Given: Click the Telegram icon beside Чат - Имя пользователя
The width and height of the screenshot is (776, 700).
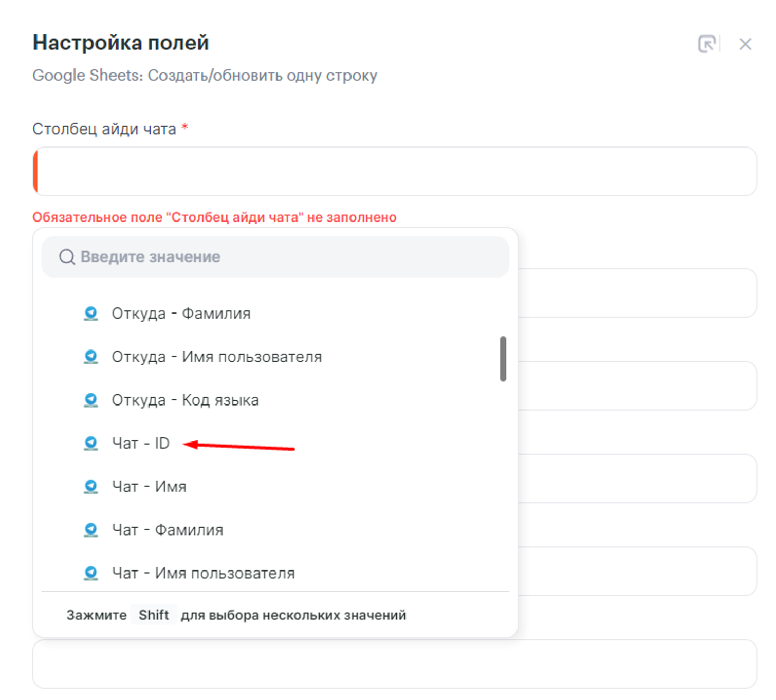Looking at the screenshot, I should [91, 573].
